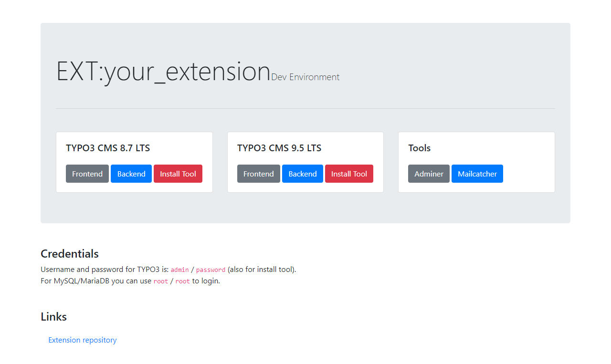
Task: Click the EXT:your_extension heading
Action: pyautogui.click(x=163, y=72)
